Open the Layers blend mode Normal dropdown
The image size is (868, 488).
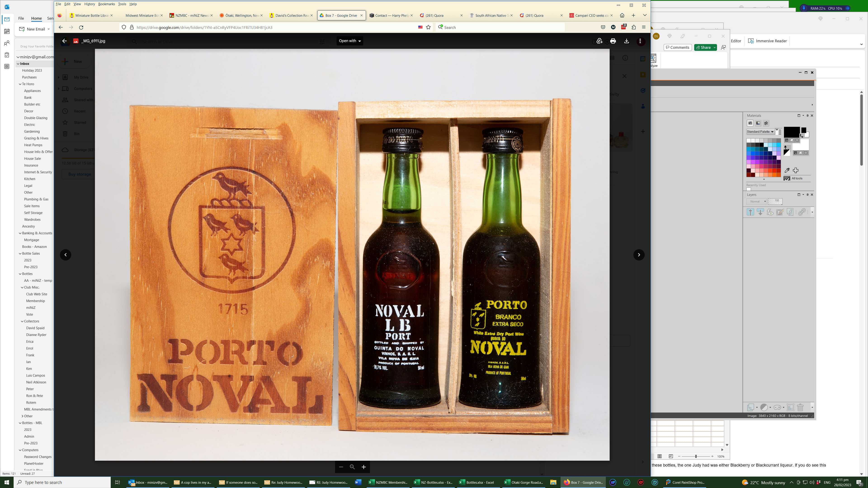tap(757, 201)
